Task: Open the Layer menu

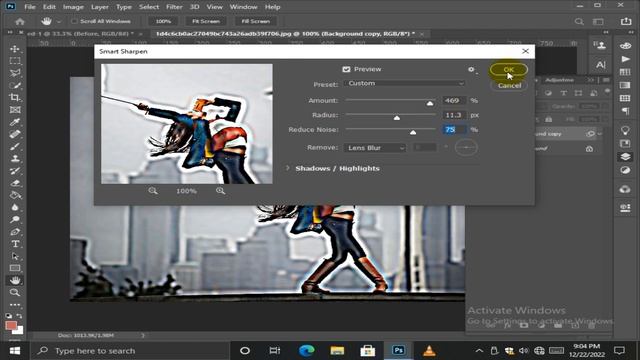Action: tap(100, 7)
